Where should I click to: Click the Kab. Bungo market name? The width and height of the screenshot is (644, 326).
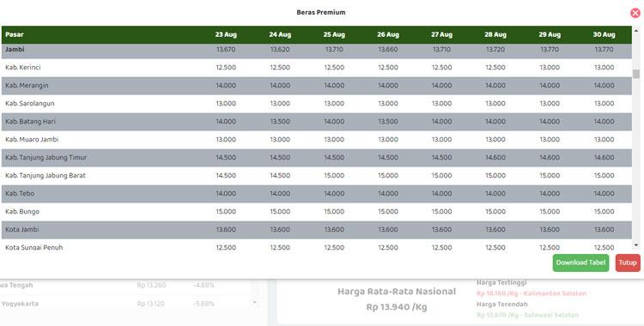coord(22,211)
